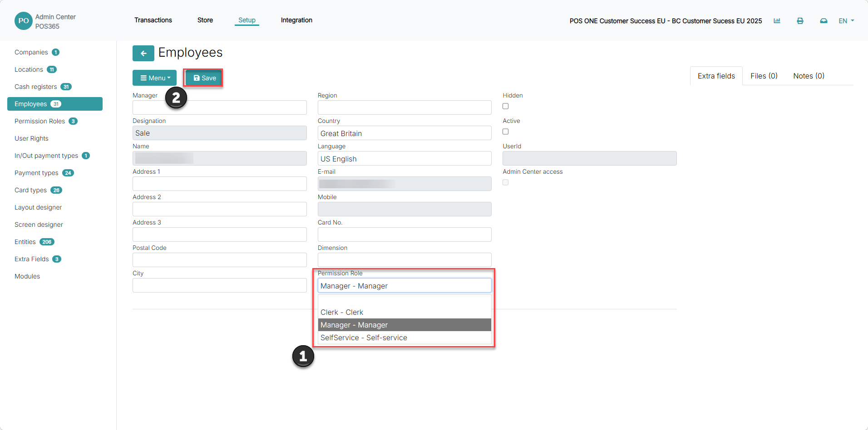This screenshot has height=430, width=868.
Task: Open the Menu dropdown button
Action: tap(154, 78)
